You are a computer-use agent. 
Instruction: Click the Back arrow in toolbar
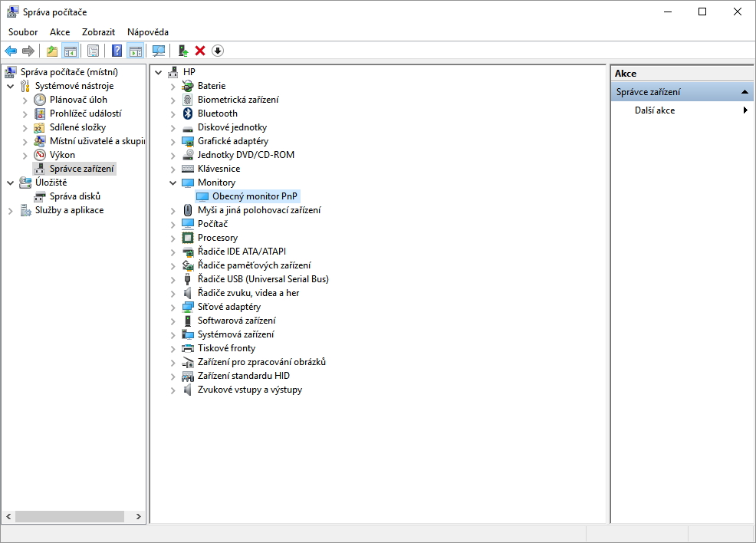click(10, 51)
